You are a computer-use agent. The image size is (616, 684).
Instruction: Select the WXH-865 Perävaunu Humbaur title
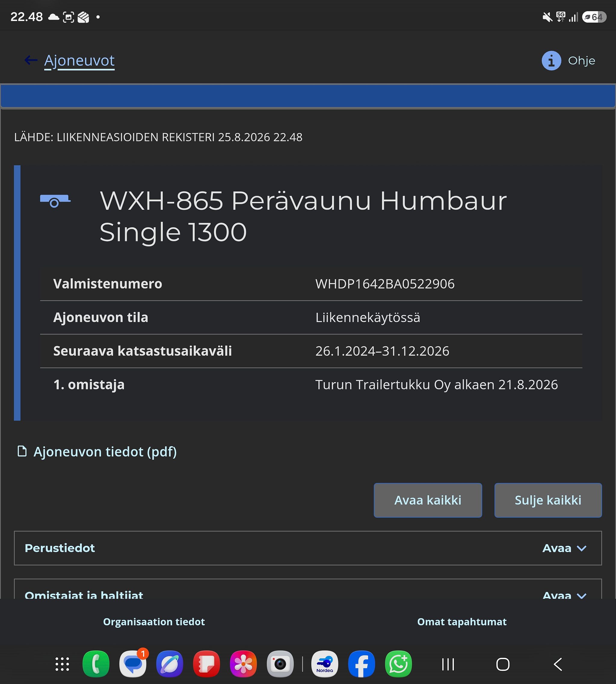coord(303,216)
